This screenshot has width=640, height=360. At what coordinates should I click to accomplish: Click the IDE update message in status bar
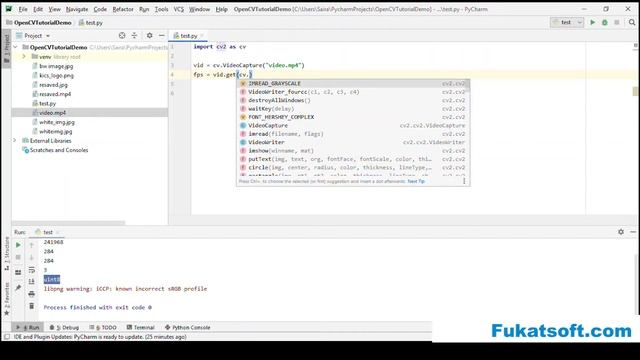click(100, 337)
